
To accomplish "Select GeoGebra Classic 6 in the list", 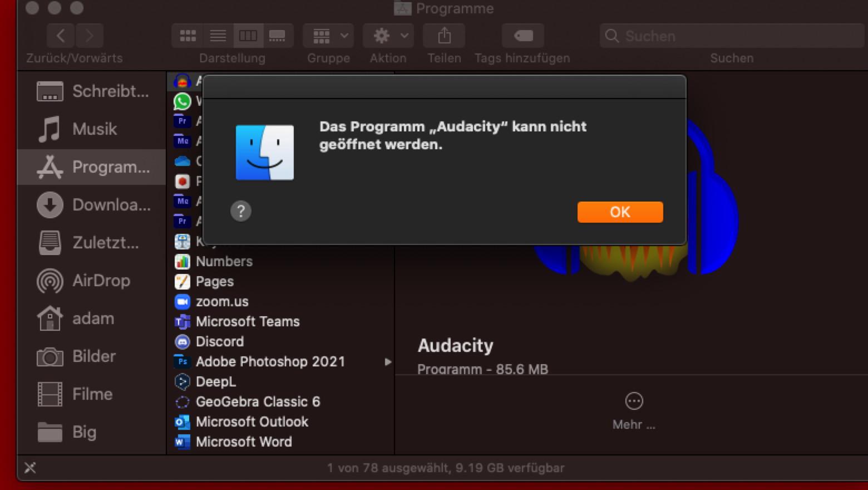I will point(280,401).
